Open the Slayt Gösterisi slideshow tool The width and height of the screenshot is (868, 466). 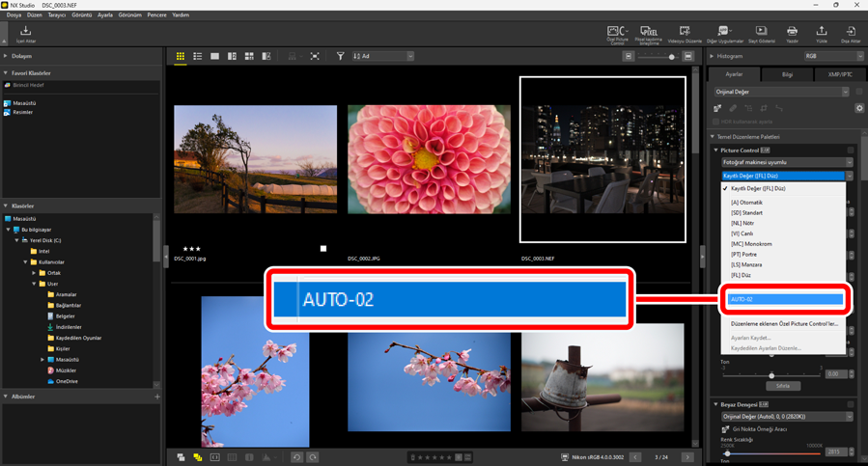point(761,34)
